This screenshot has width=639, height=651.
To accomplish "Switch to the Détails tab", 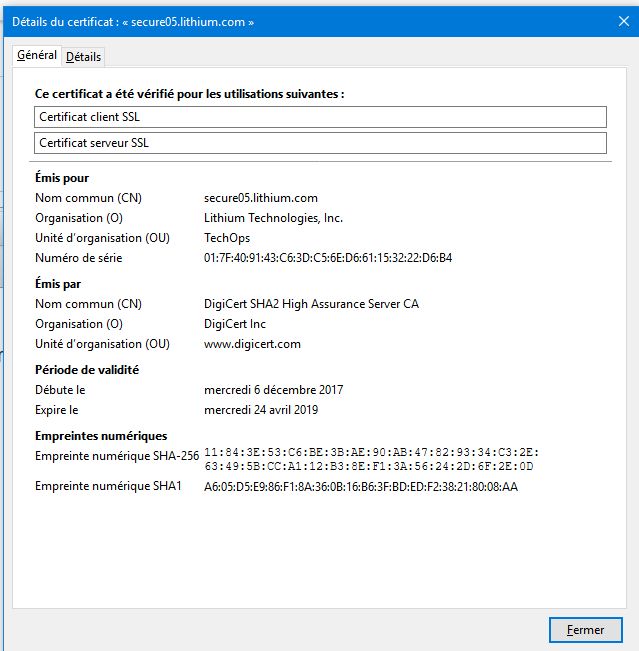I will (83, 57).
